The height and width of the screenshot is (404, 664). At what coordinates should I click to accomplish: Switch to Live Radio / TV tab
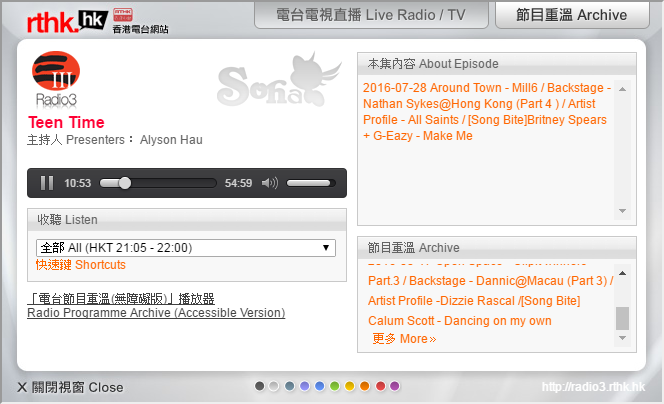(x=369, y=15)
